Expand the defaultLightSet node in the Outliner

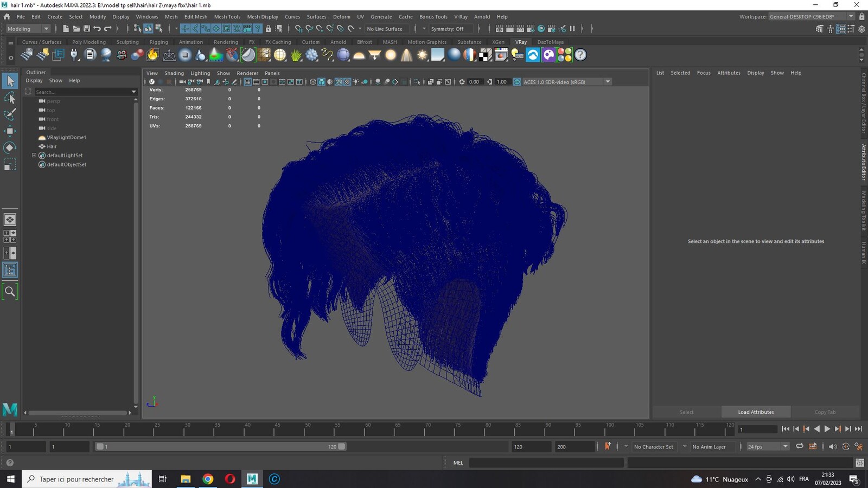click(x=34, y=156)
